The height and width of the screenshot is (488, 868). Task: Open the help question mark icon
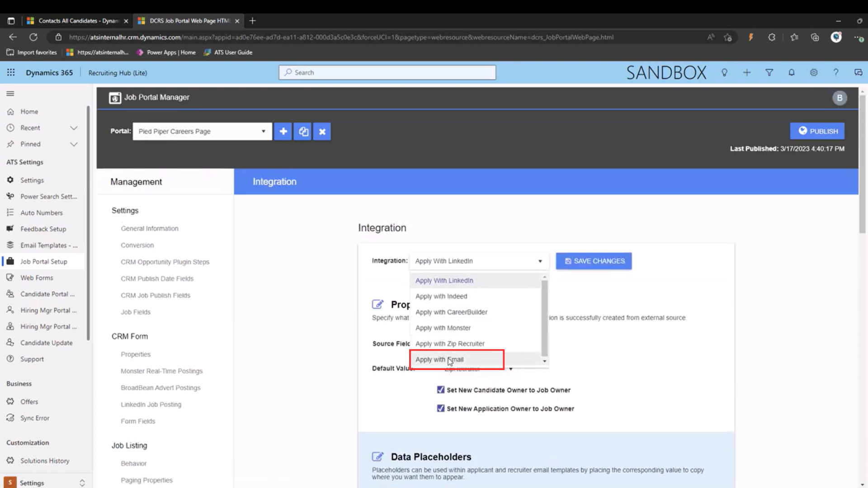click(836, 72)
